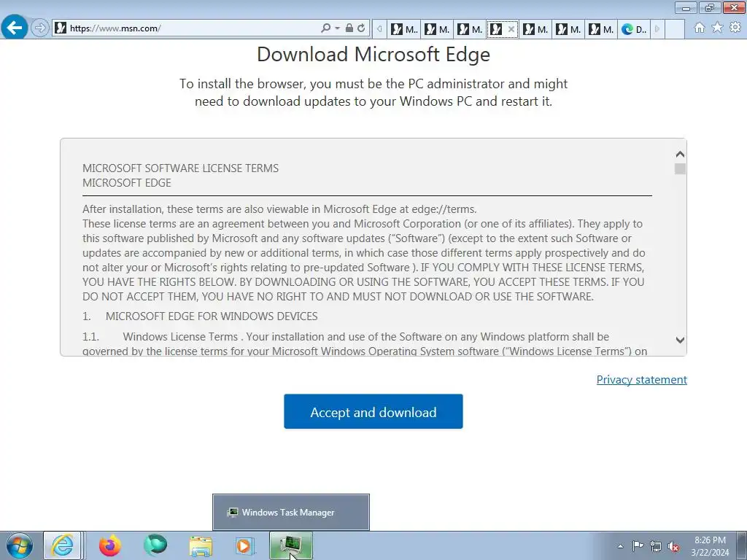747x560 pixels.
Task: Launch Firefox from the taskbar
Action: 109,545
